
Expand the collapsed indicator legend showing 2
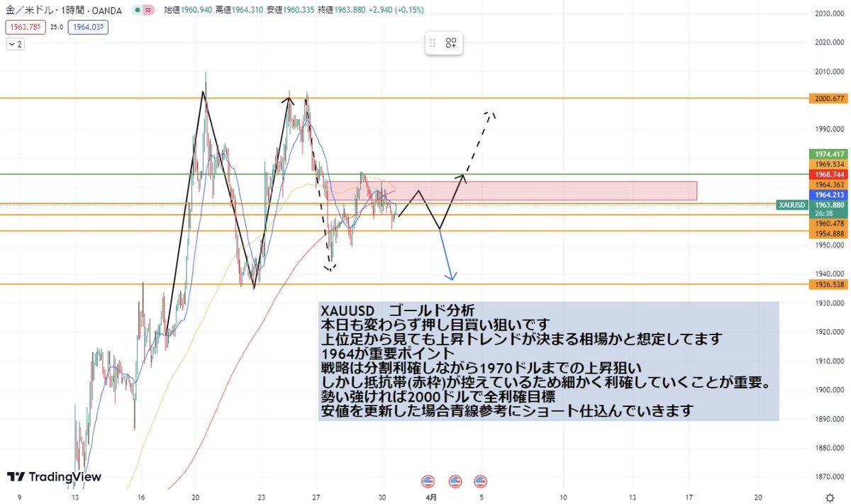15,44
